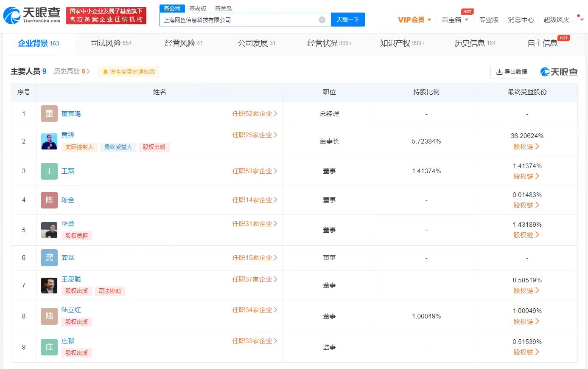Click 庄毅's green avatar icon
Viewport: 588px width, 369px height.
(x=49, y=347)
